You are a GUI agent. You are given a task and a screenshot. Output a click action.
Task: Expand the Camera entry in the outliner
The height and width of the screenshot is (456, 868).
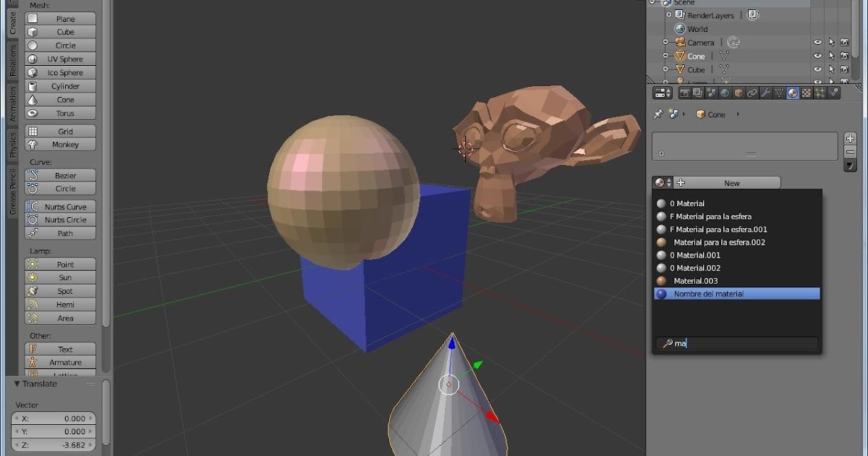pos(665,42)
